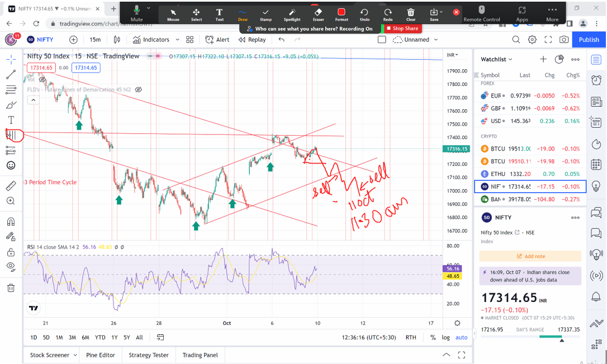Clear all Zoom annotations
The width and height of the screenshot is (607, 364).
click(411, 15)
